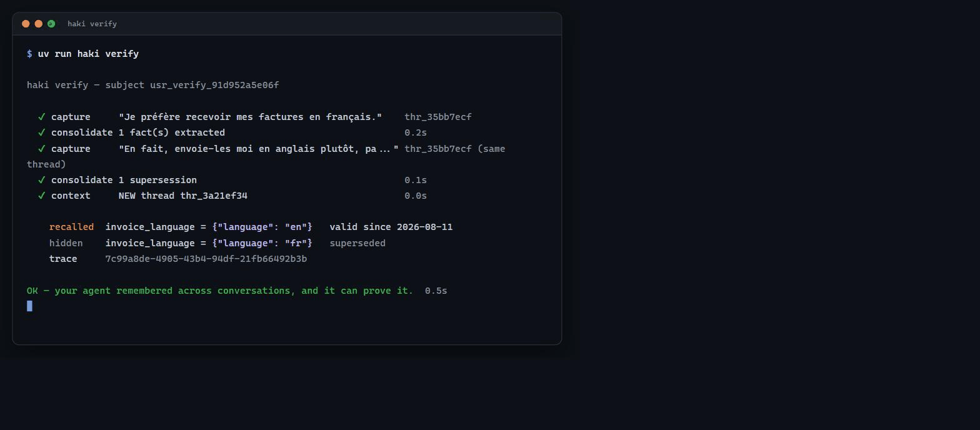
Task: Click thread ID thr_35bb7ecf on first capture
Action: click(x=438, y=117)
